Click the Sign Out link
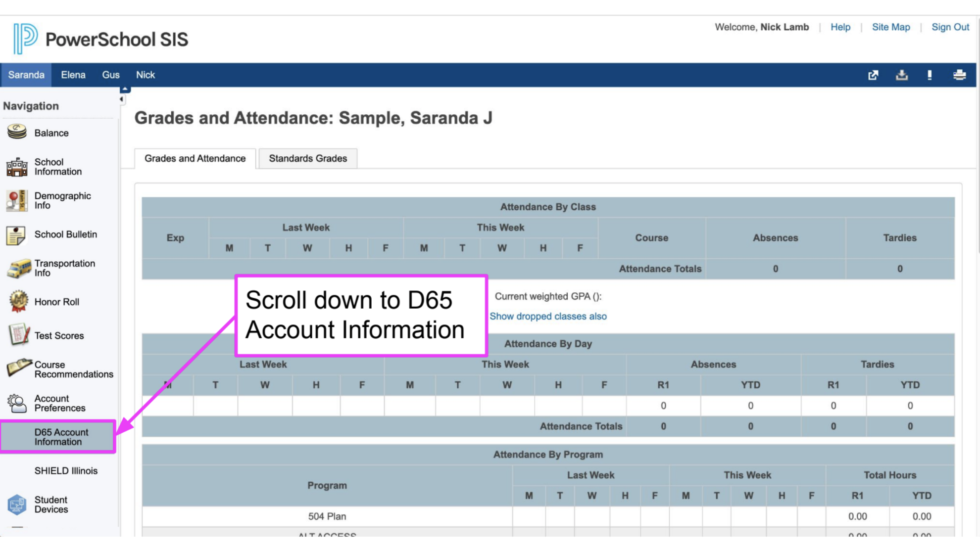Viewport: 980px width, 551px height. 950,27
